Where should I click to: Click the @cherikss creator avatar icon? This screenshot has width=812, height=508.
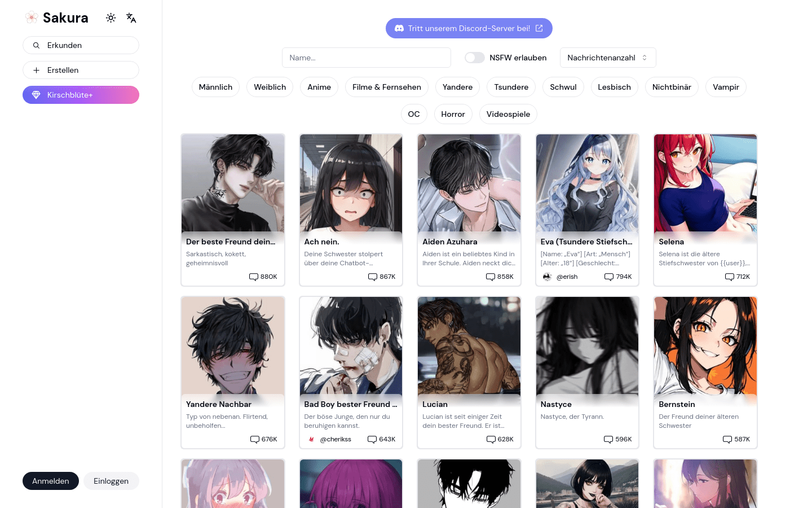pos(311,439)
